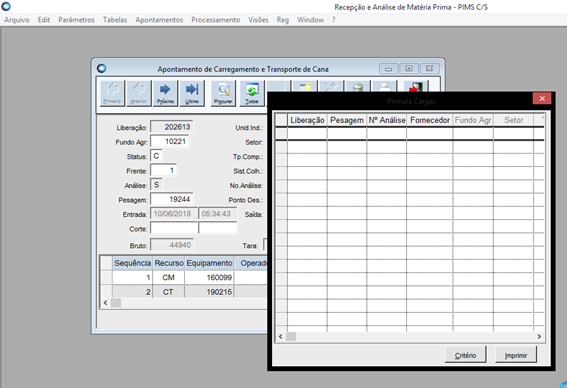Click the exit door icon with red arrow
This screenshot has width=567, height=388.
point(416,86)
